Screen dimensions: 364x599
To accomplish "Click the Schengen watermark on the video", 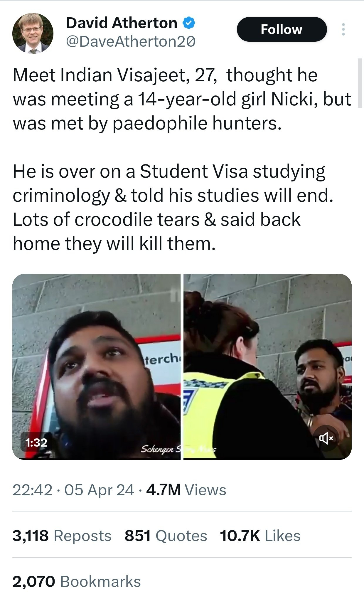I will click(178, 449).
